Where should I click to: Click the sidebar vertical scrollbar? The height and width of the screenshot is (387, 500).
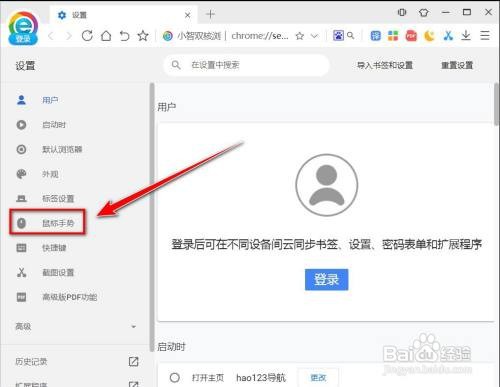pos(152,217)
